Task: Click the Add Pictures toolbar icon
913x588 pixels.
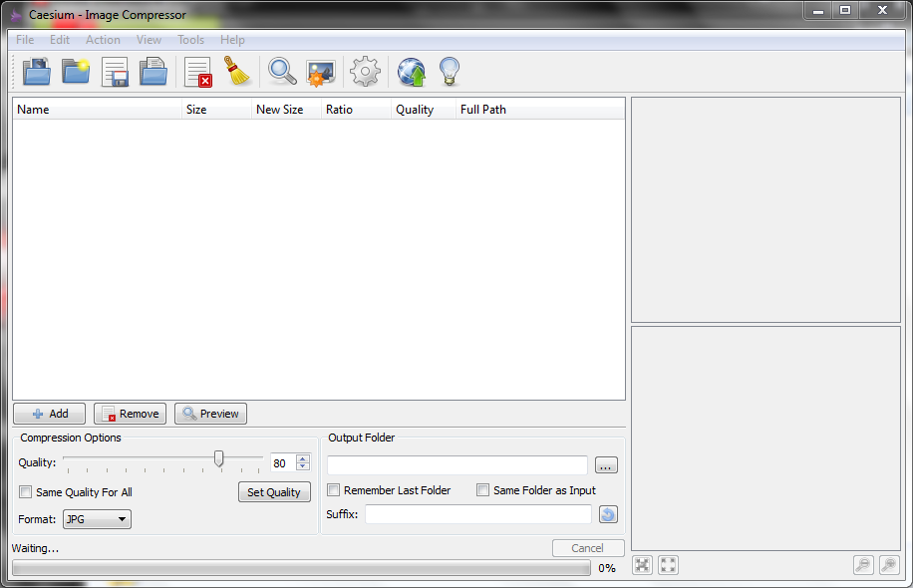Action: tap(37, 72)
